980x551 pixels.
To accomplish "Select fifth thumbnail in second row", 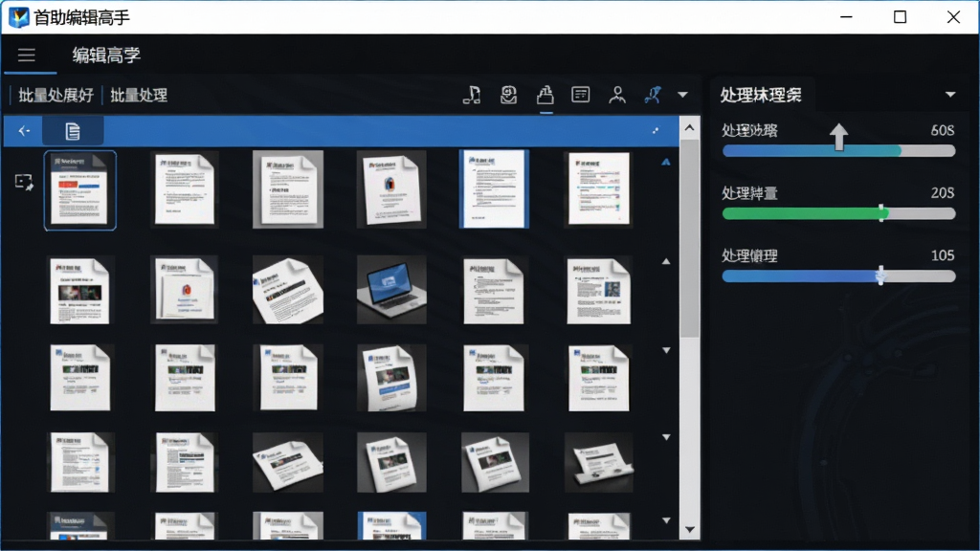I will tap(494, 290).
